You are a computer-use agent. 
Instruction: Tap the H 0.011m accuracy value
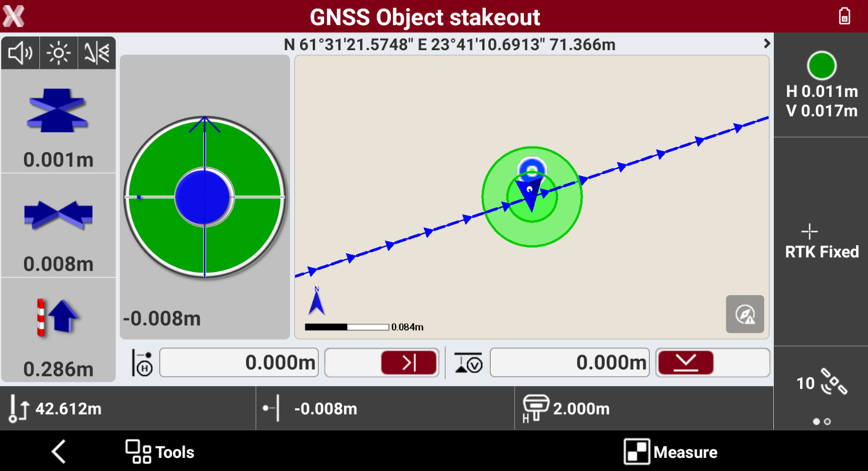pos(822,91)
